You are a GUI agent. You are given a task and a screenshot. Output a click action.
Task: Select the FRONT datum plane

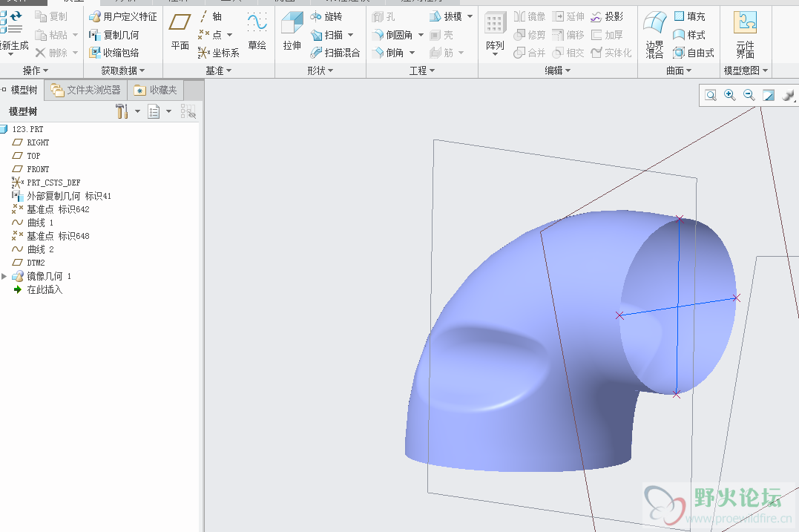pos(38,169)
